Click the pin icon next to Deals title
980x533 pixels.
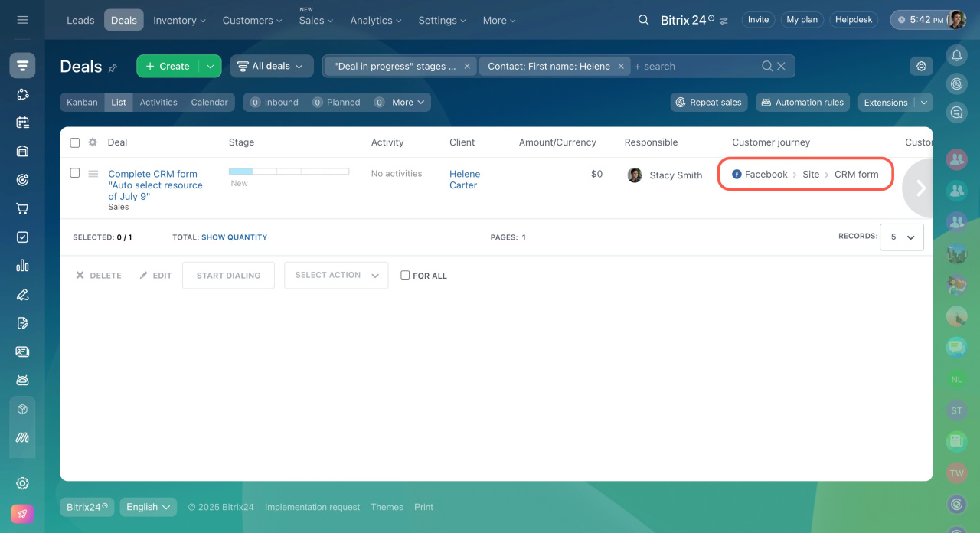pyautogui.click(x=113, y=68)
